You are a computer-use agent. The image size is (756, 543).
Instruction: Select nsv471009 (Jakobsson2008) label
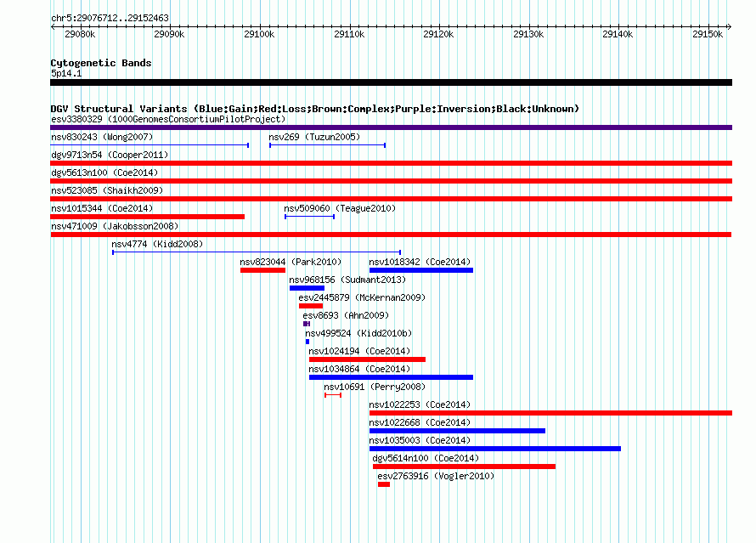(115, 226)
